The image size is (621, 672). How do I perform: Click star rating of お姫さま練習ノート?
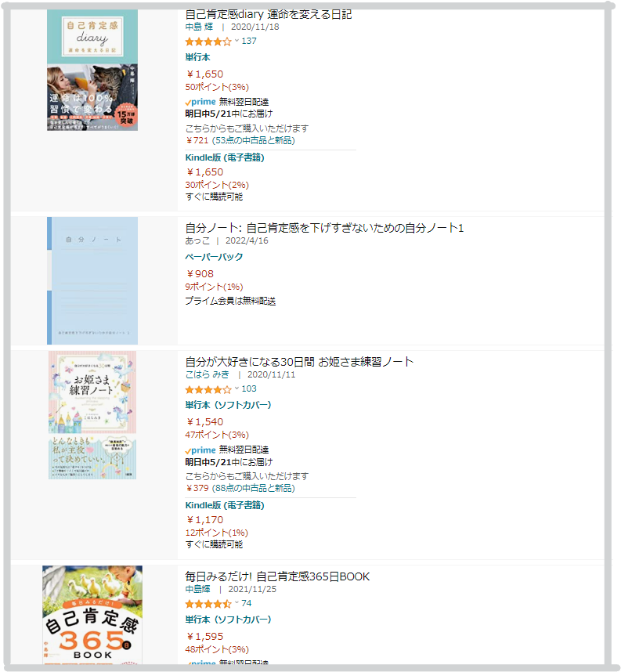pyautogui.click(x=208, y=389)
